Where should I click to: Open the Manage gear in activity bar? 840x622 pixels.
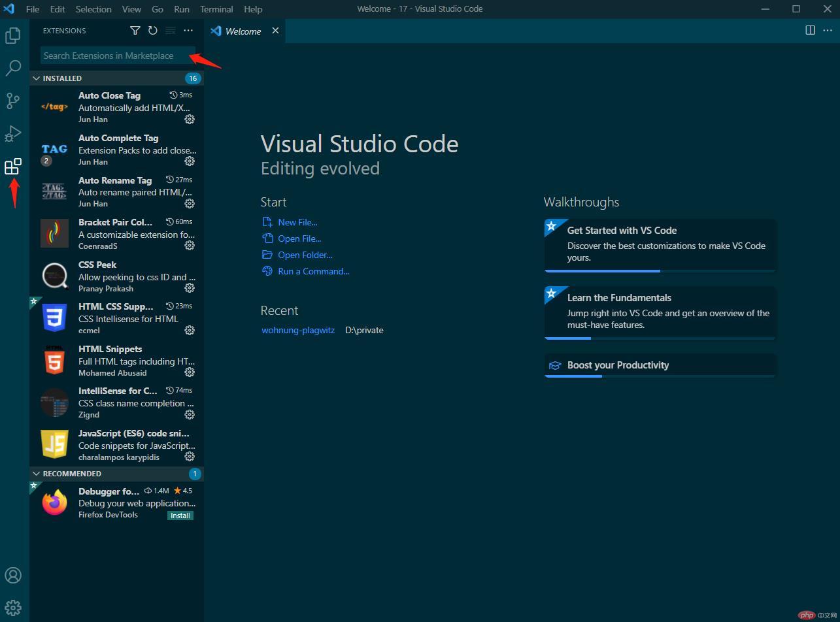(x=13, y=608)
